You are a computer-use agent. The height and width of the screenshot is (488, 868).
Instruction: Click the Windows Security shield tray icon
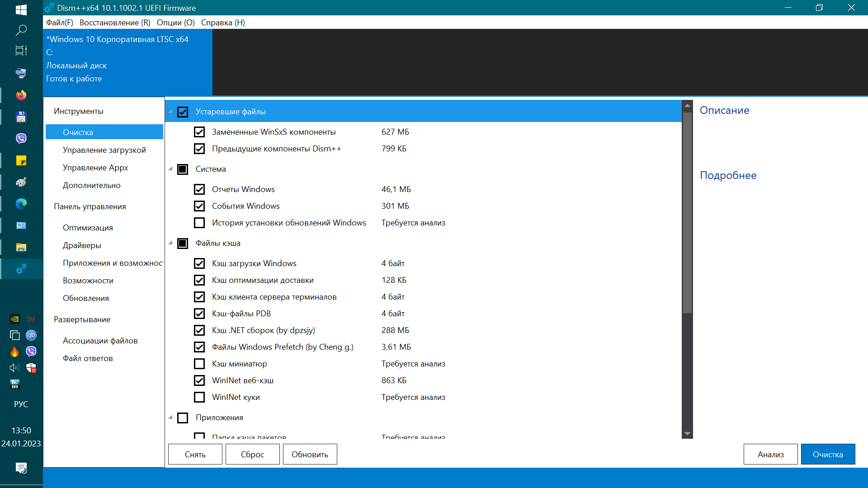tap(31, 368)
